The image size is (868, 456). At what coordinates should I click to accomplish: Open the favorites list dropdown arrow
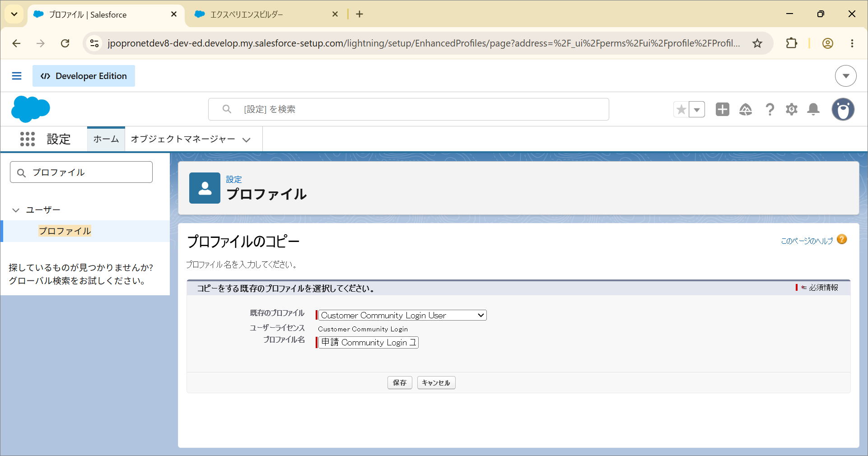click(x=697, y=109)
